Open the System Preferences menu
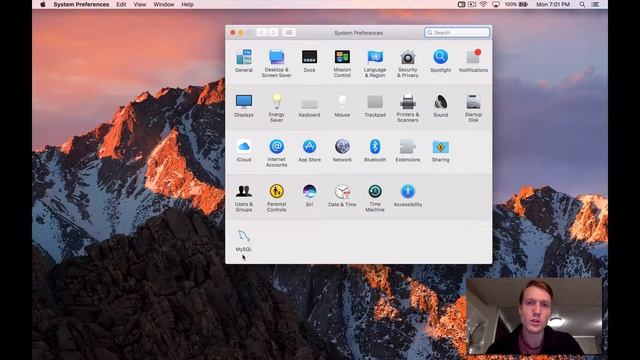Viewport: 640px width, 360px height. (81, 4)
